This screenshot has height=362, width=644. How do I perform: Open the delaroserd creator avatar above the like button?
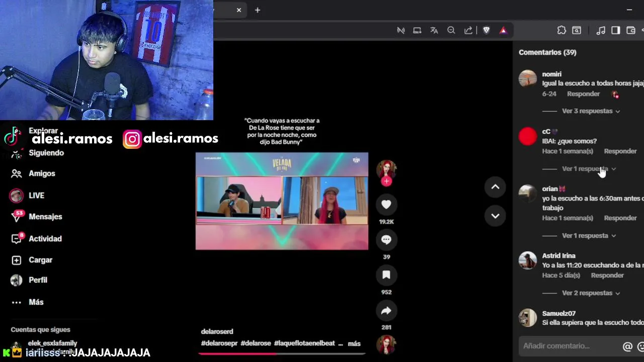386,169
